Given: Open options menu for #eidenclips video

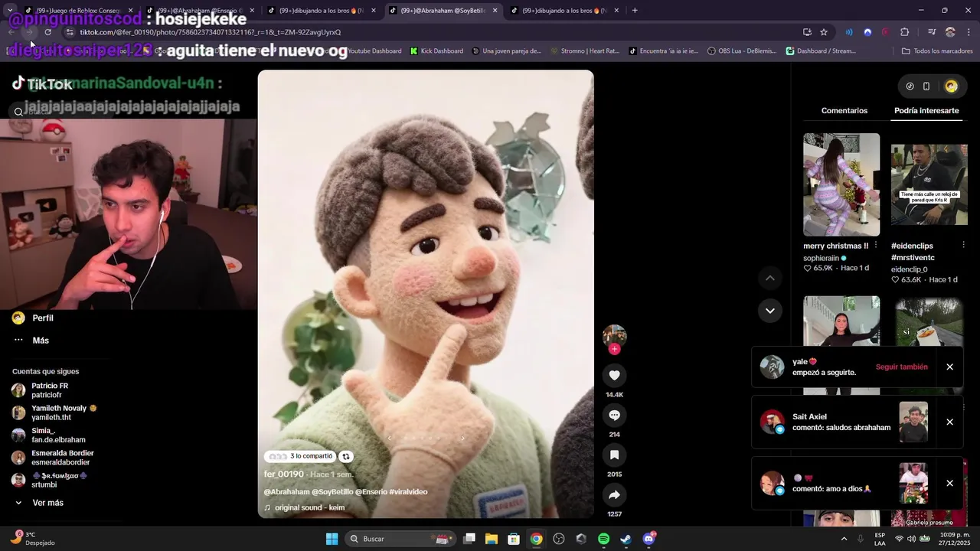Looking at the screenshot, I should click(x=963, y=246).
